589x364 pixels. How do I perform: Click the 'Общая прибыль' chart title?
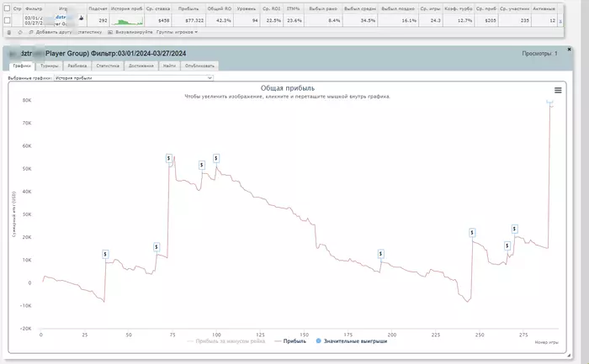[288, 88]
